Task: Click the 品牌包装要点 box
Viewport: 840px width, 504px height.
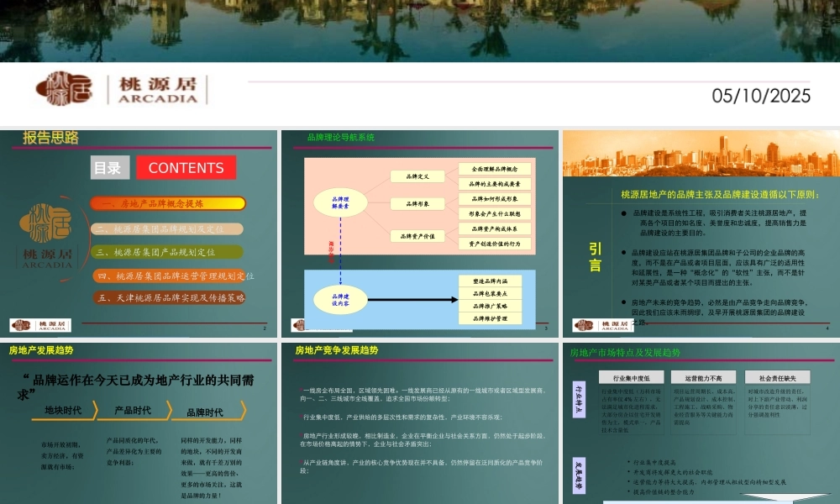Action: tap(491, 293)
